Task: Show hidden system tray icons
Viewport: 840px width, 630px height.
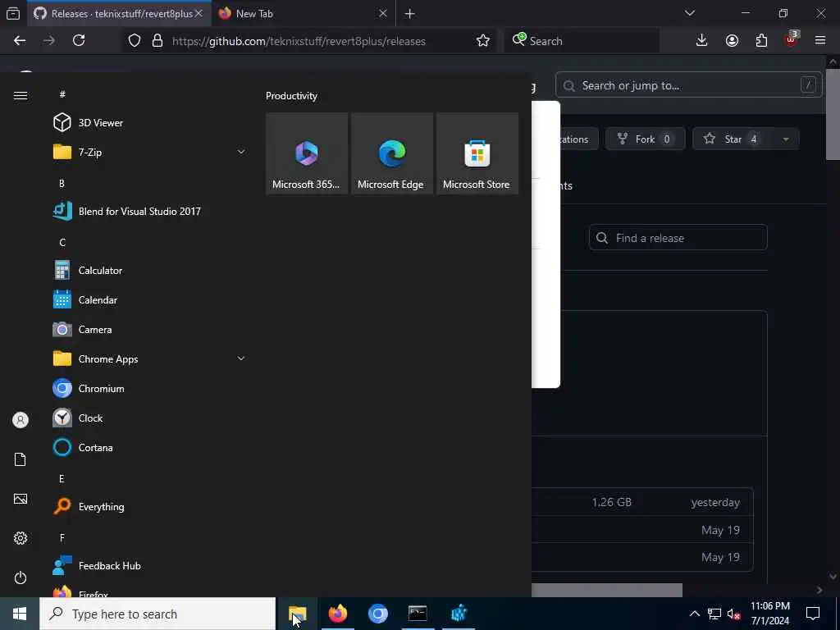Action: [x=694, y=614]
